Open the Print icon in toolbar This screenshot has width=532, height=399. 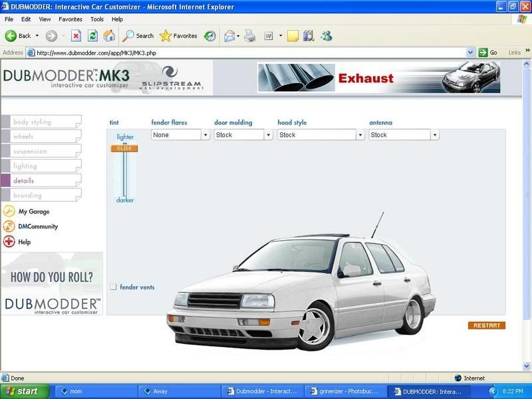(x=250, y=36)
